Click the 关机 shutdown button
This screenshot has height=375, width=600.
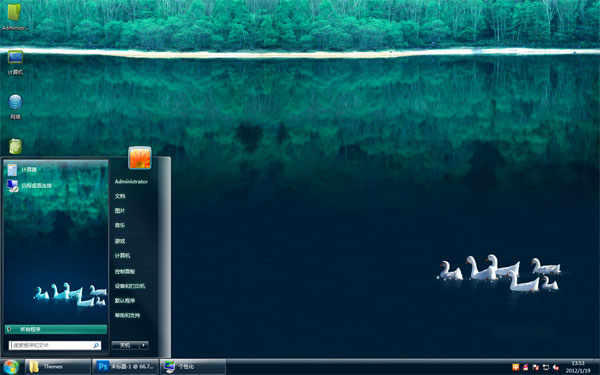[x=126, y=345]
